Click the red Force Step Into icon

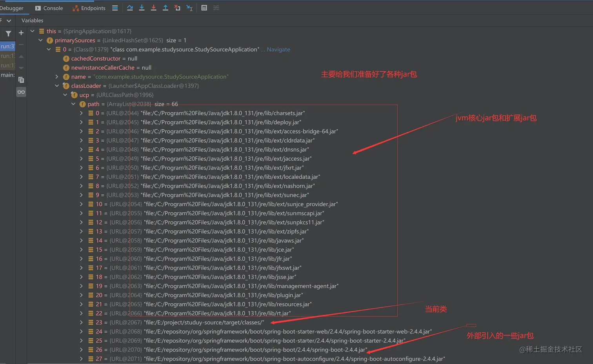tap(153, 8)
